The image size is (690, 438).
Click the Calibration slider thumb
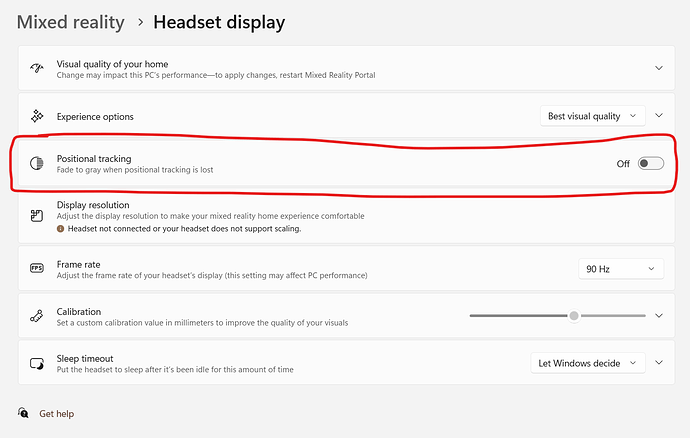click(574, 316)
